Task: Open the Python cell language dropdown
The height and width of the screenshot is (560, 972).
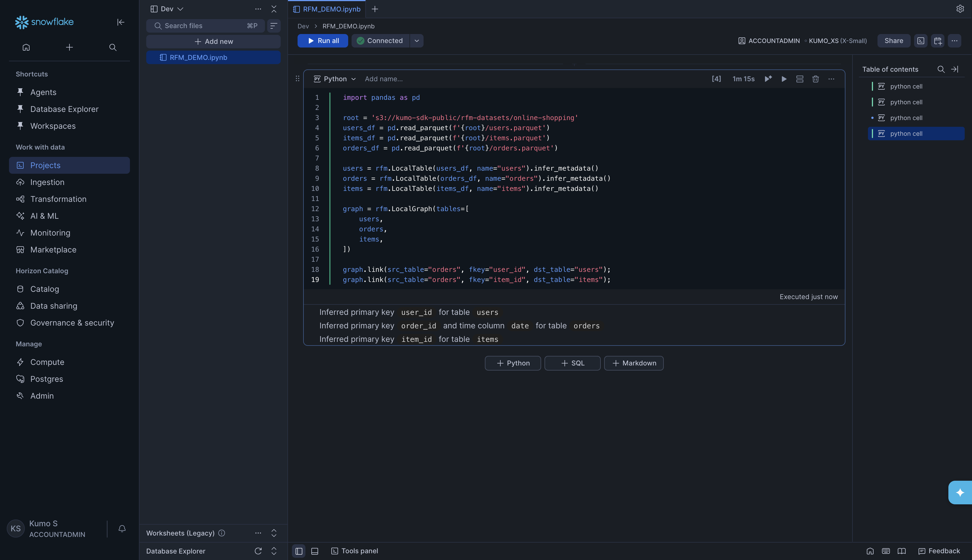Action: coord(334,79)
